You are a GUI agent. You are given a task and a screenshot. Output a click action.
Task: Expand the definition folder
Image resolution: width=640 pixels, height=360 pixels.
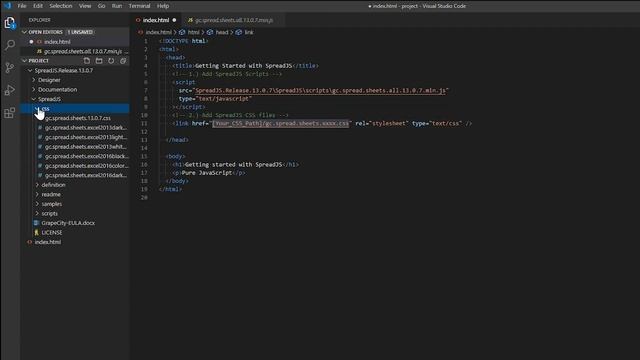37,185
